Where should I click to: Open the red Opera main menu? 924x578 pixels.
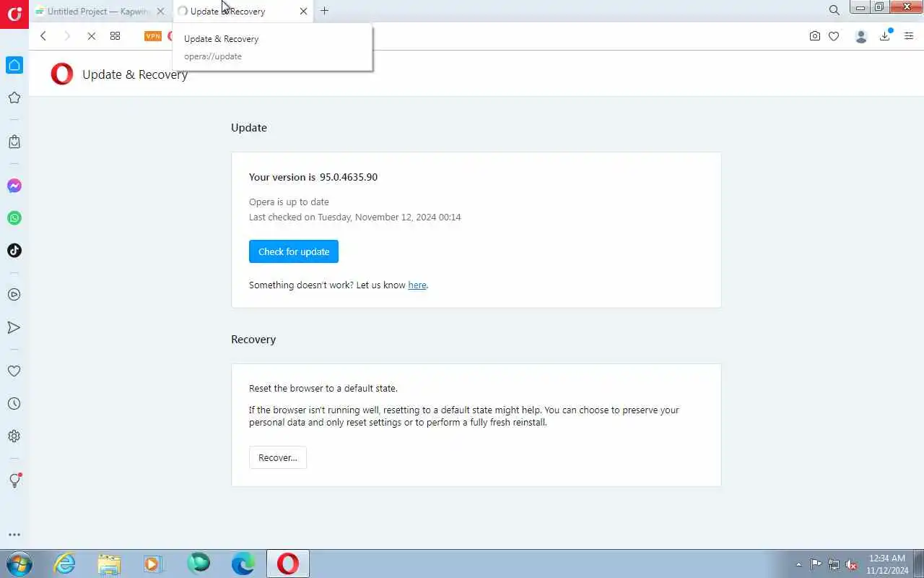(x=14, y=14)
